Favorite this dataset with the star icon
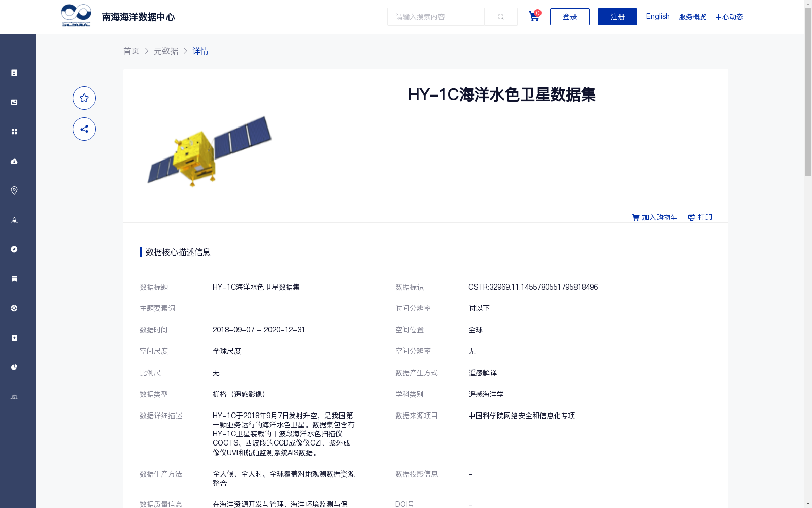The height and width of the screenshot is (508, 812). pos(84,98)
